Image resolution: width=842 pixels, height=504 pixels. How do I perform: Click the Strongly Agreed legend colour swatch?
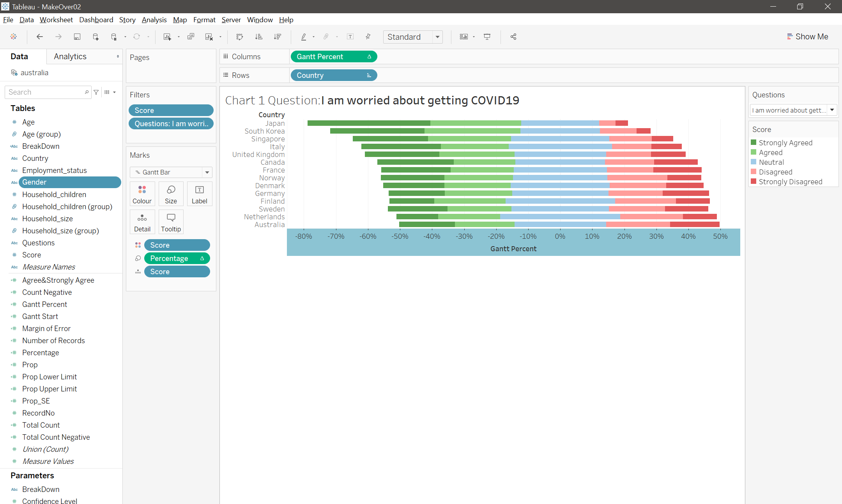754,143
